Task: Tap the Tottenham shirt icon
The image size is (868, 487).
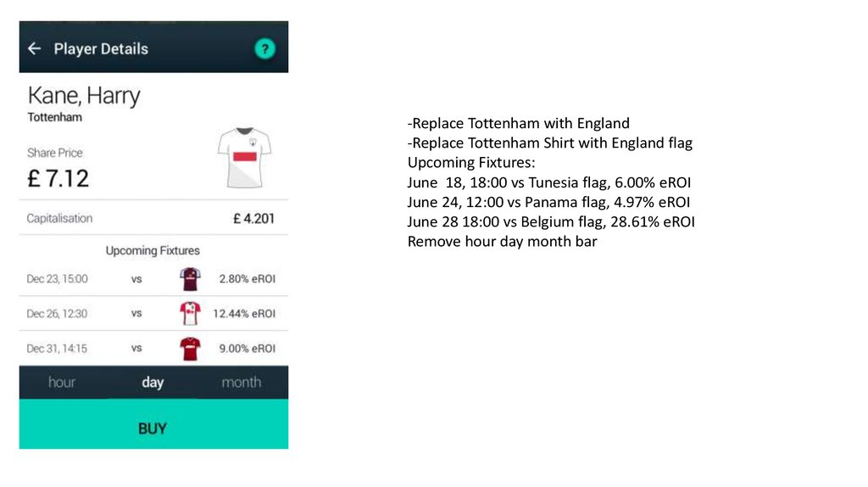Action: (x=243, y=157)
